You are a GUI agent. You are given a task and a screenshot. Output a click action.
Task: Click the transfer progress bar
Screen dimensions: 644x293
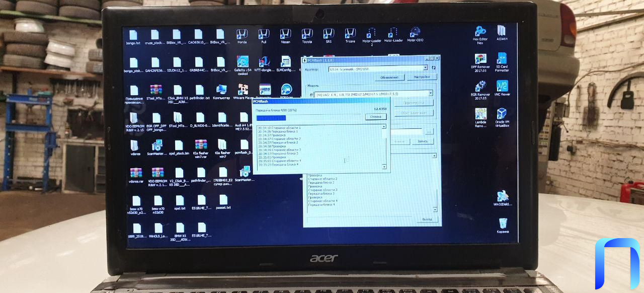click(309, 118)
